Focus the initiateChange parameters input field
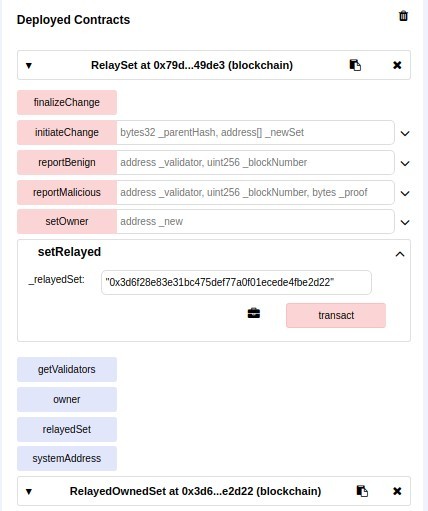428x511 pixels. (x=255, y=132)
